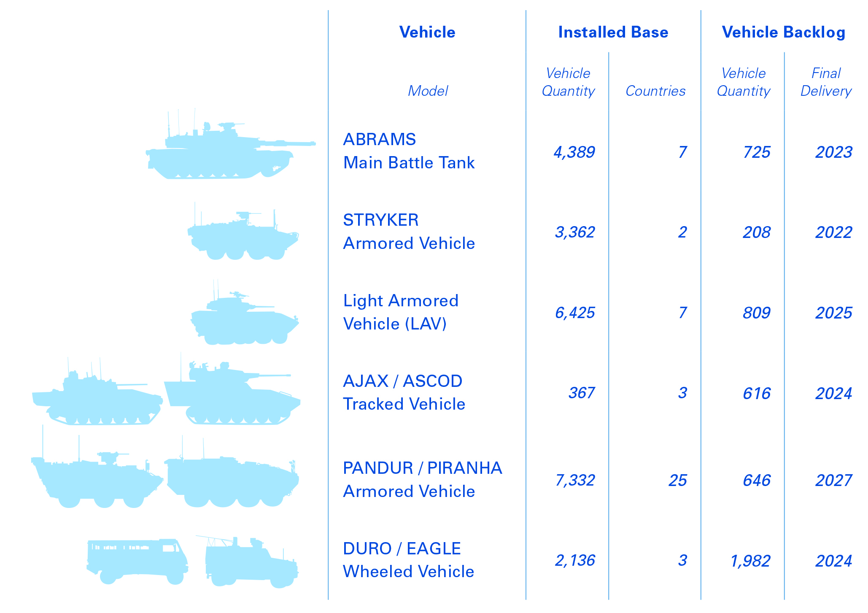Click the installed base value 6,425
This screenshot has width=868, height=613.
[574, 313]
